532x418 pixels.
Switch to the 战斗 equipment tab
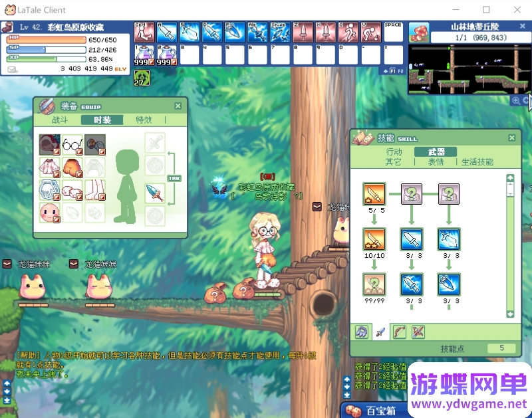click(x=60, y=120)
